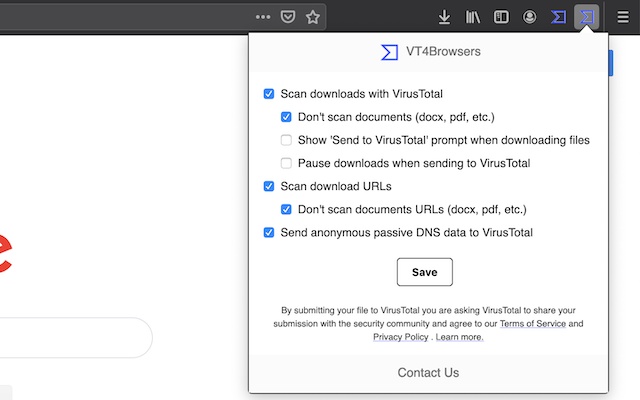
Task: Bookmark this page with the star
Action: click(x=313, y=17)
